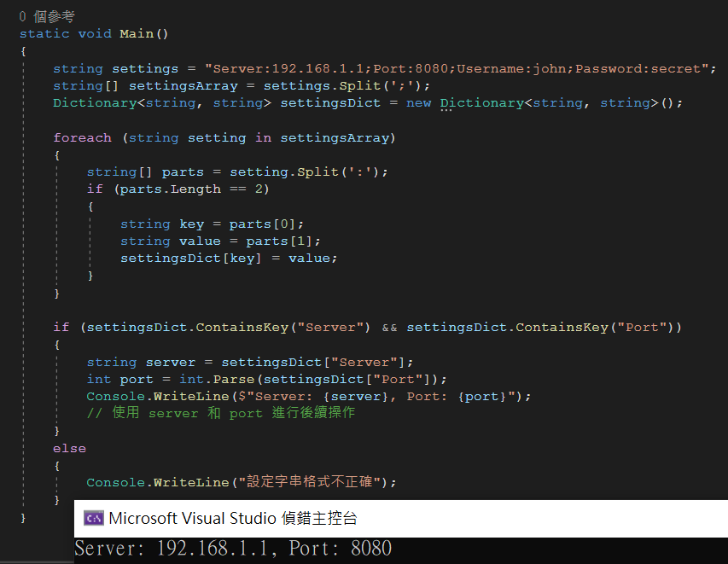Click "settingsArray" in its string[] declaration
Screen dimensions: 728x564
tap(183, 86)
